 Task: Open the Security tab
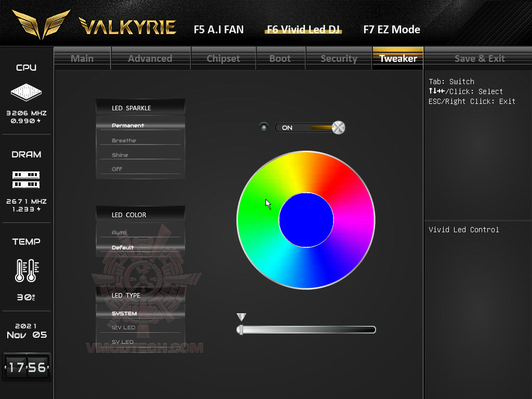click(x=339, y=58)
